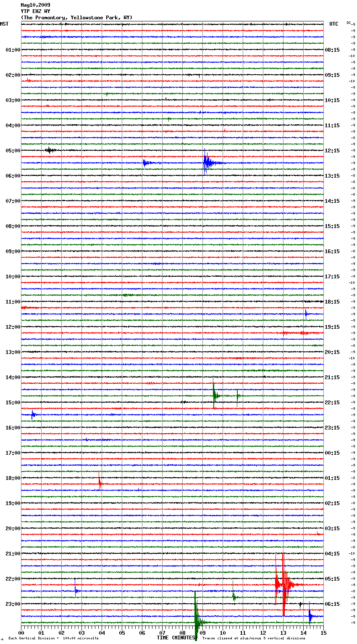The height and width of the screenshot is (644, 357).
Task: Select the 13:15 UTC time label
Action: pyautogui.click(x=332, y=176)
